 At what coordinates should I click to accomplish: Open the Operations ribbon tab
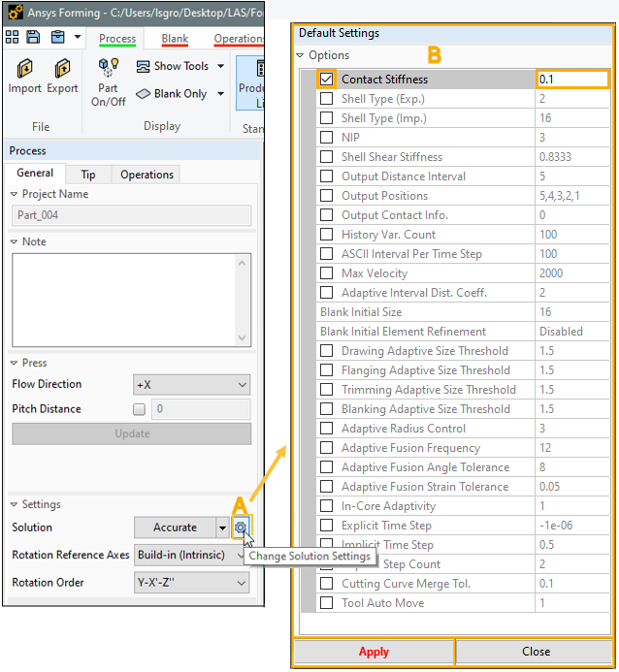[239, 39]
